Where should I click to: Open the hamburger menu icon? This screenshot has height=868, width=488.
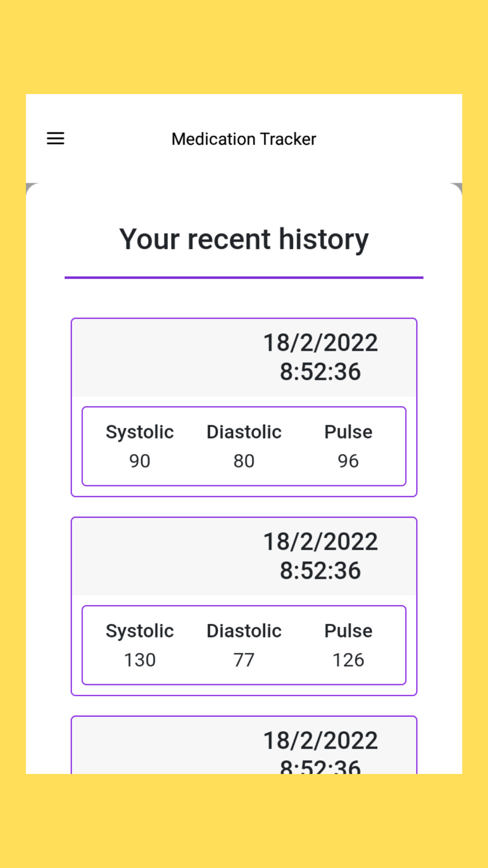tap(56, 139)
